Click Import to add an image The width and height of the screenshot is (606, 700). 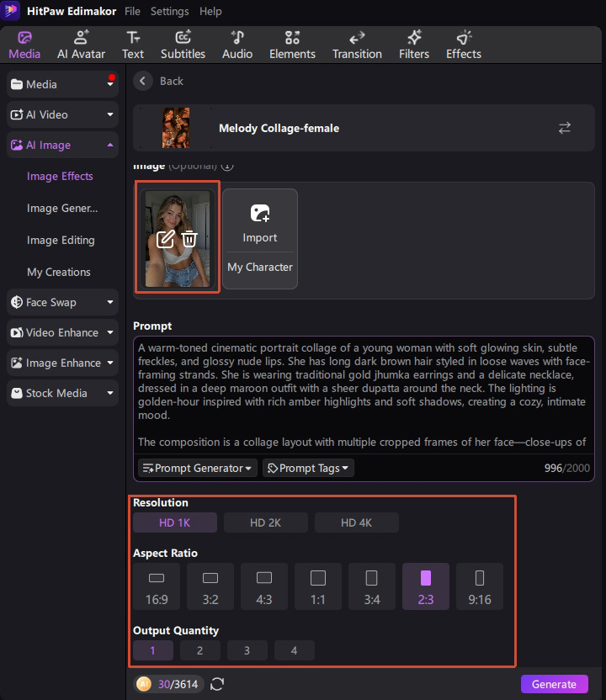pyautogui.click(x=260, y=224)
